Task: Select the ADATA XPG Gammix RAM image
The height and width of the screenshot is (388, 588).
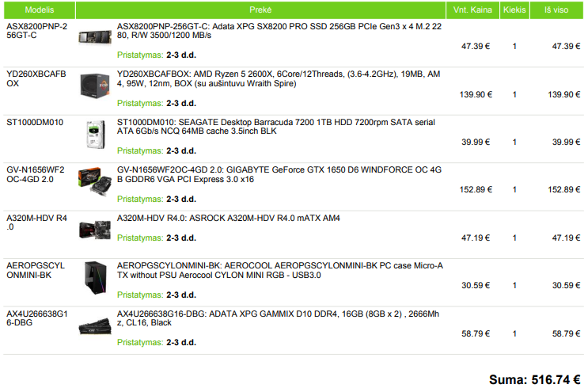Action: click(95, 326)
